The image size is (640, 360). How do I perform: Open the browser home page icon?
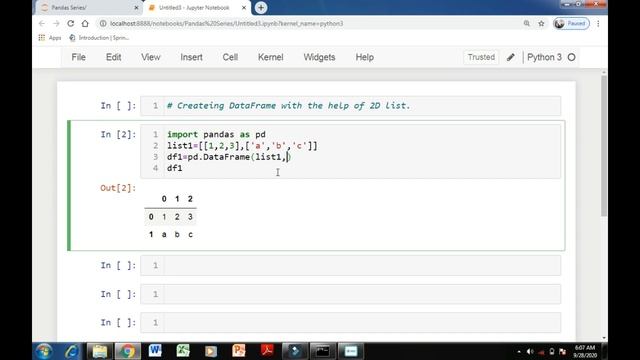[x=85, y=24]
